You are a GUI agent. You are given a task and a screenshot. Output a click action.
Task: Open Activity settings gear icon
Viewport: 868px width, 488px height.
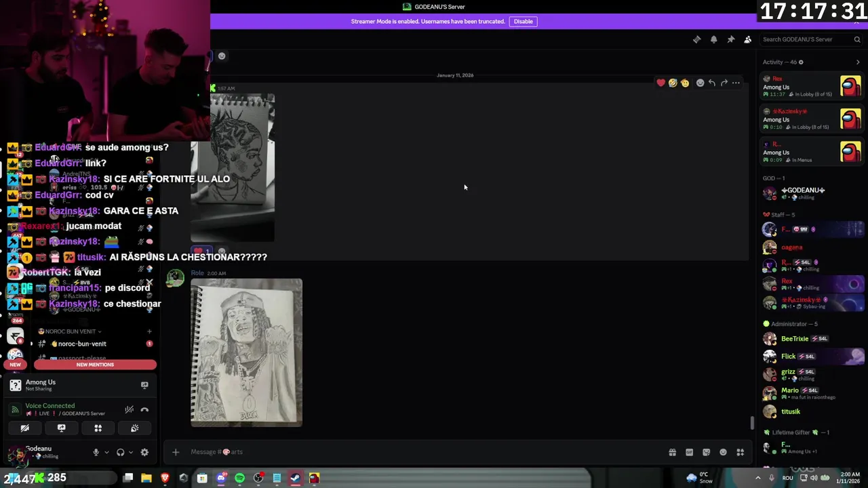801,62
